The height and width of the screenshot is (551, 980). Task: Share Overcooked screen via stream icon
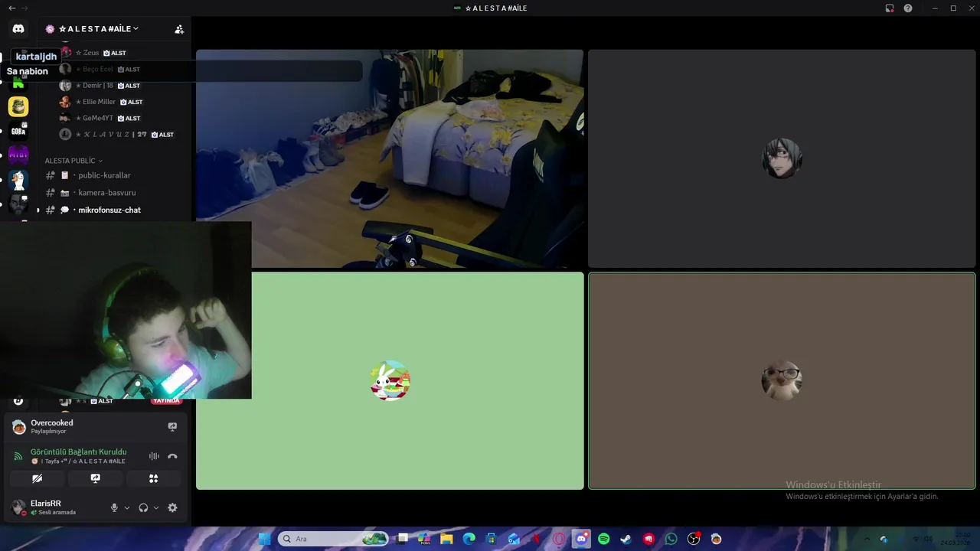pos(172,426)
